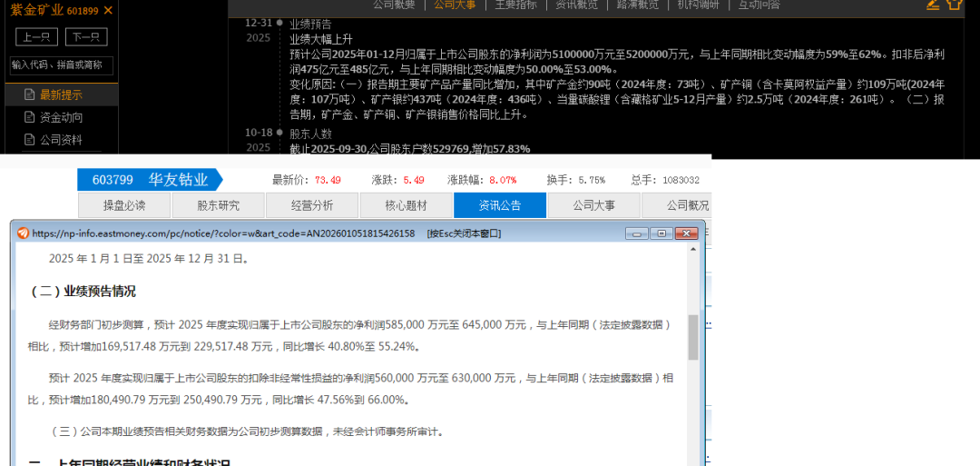This screenshot has width=980, height=466.
Task: Click the notice popup vertical scrollbar thumb
Action: (693, 337)
